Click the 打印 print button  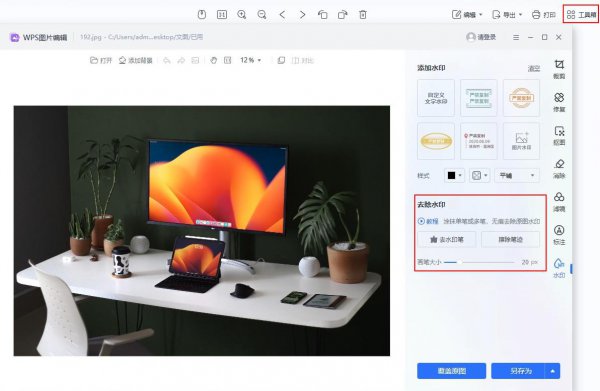544,15
